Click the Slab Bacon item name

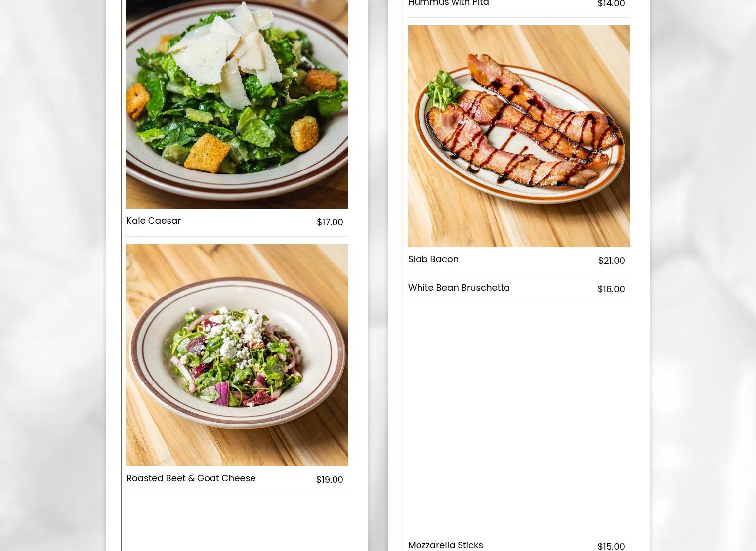tap(433, 259)
